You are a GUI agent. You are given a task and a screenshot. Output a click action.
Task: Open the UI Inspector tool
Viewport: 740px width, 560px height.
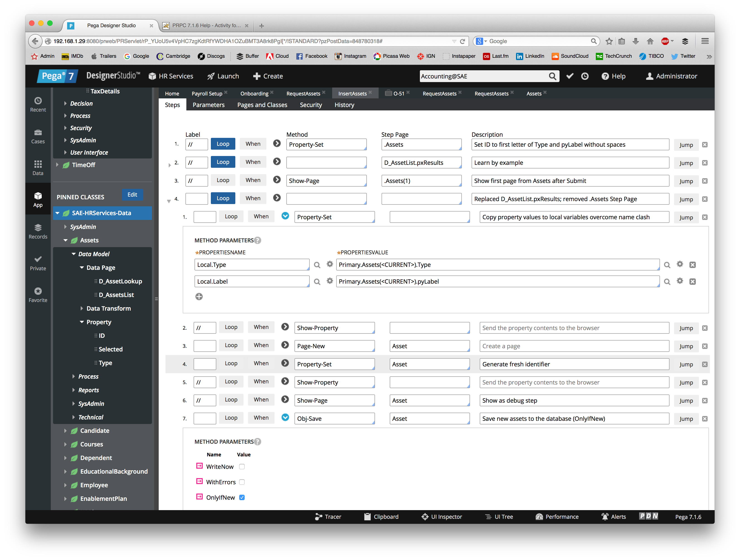pos(442,516)
